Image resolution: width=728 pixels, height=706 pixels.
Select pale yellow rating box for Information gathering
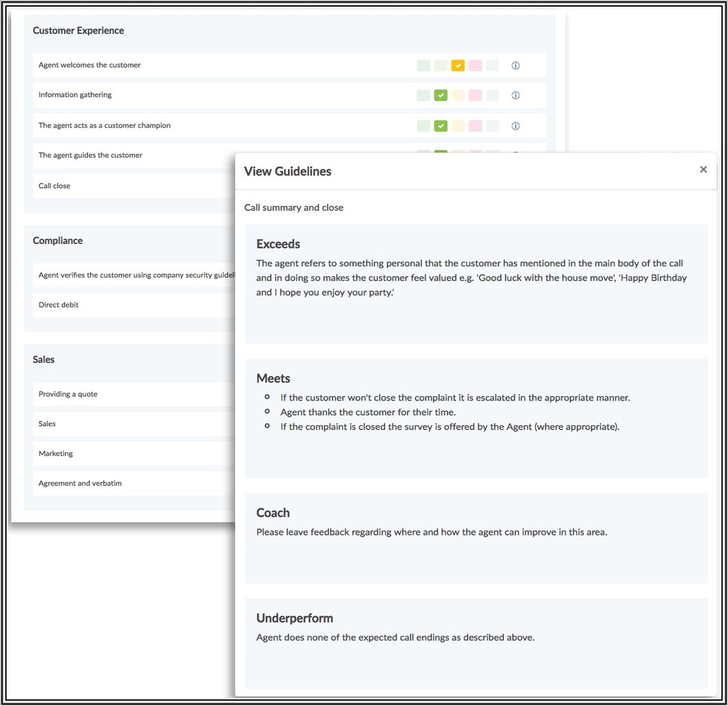coord(458,95)
